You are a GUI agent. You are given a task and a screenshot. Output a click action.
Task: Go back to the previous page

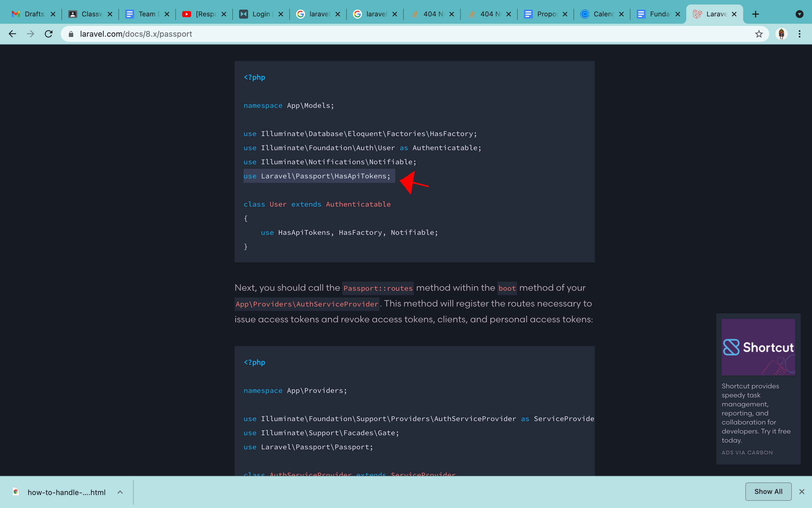tap(12, 34)
